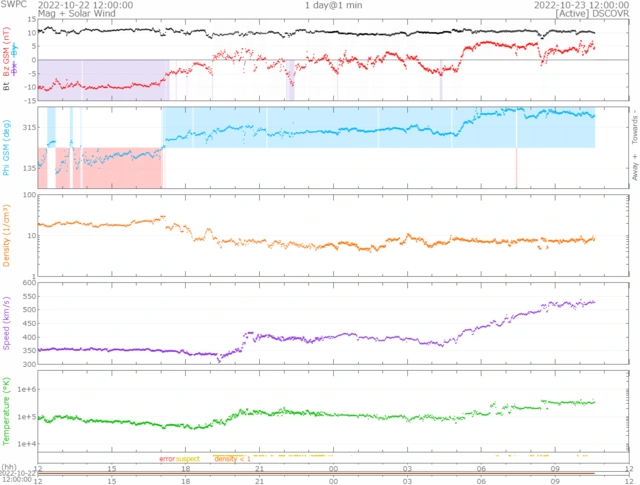Click the orange "density < 1" legend label
The width and height of the screenshot is (640, 485).
tap(232, 459)
